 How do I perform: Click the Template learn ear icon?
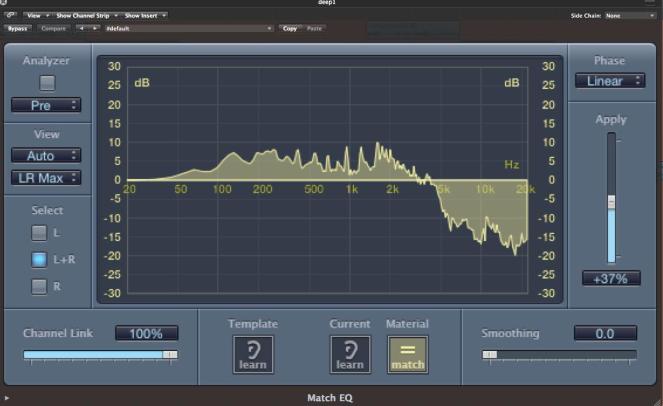(252, 354)
